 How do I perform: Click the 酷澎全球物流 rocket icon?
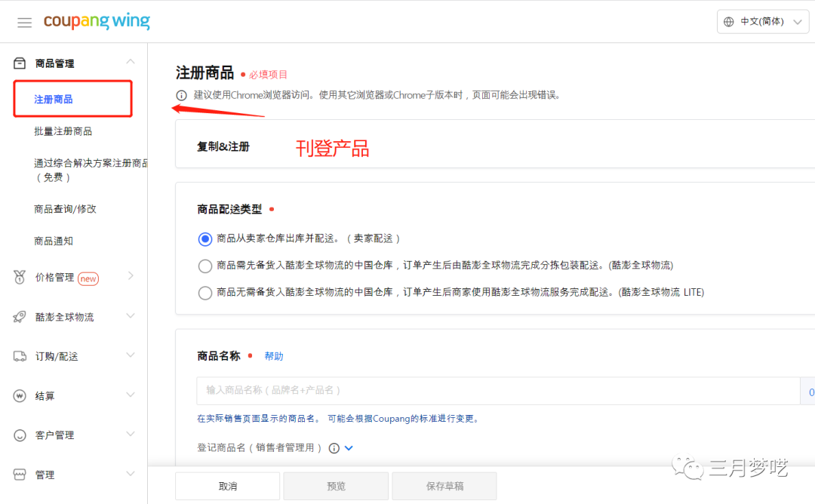point(20,317)
